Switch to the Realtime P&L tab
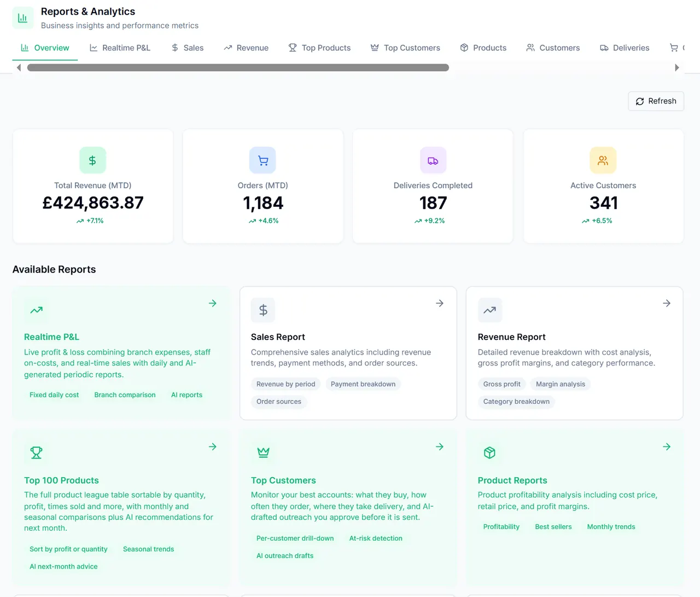This screenshot has width=700, height=597. [120, 48]
